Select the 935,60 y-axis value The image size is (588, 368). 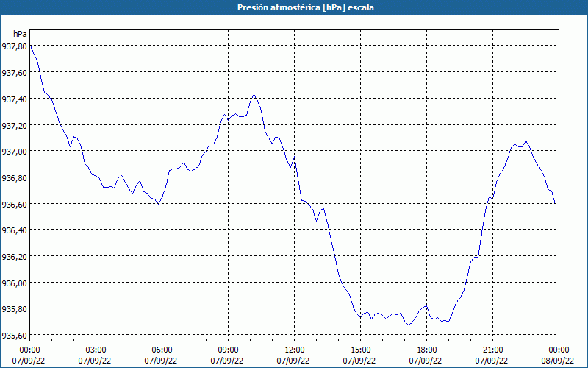point(14,336)
